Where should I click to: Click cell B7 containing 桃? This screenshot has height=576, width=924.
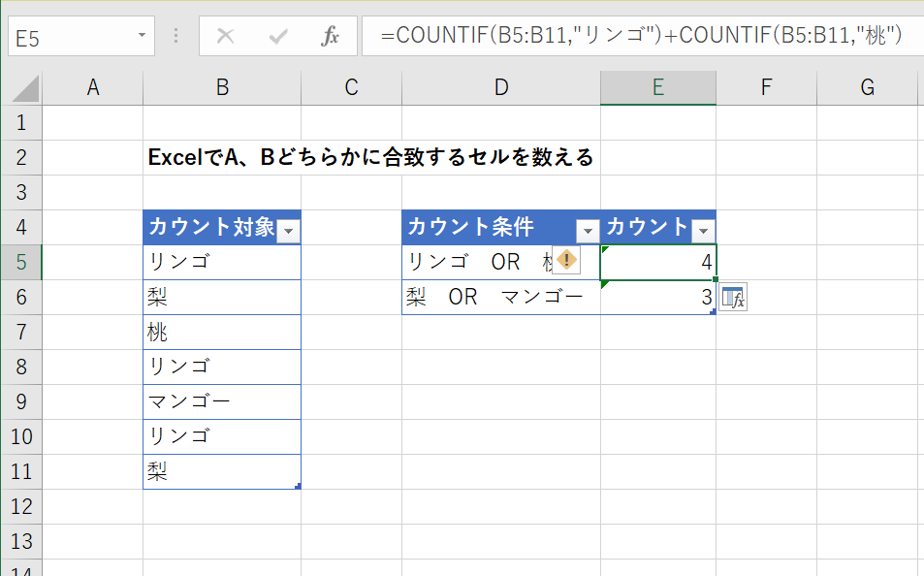tap(222, 332)
